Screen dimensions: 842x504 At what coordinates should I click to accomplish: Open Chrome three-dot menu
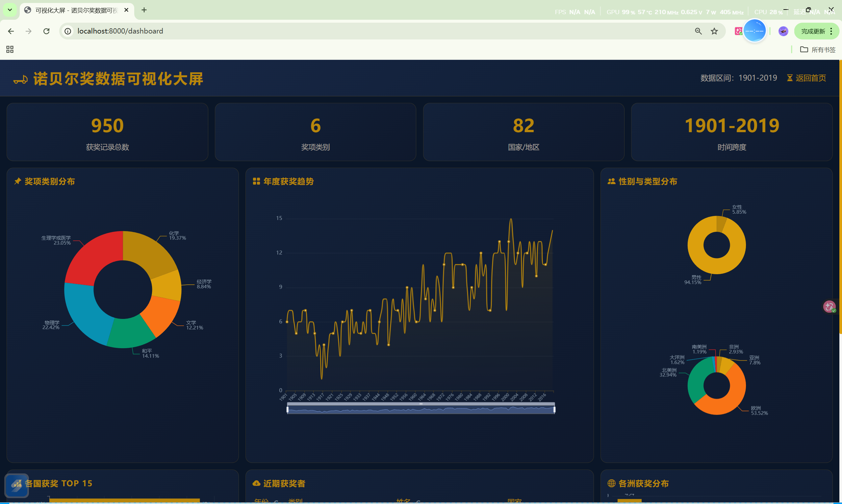point(831,31)
